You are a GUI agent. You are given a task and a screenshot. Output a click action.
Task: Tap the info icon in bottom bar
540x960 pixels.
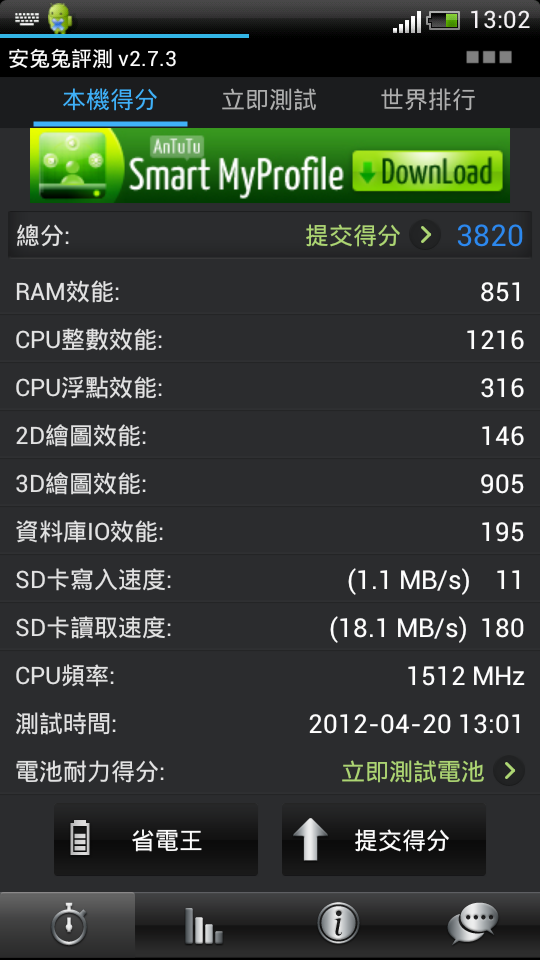(x=338, y=924)
